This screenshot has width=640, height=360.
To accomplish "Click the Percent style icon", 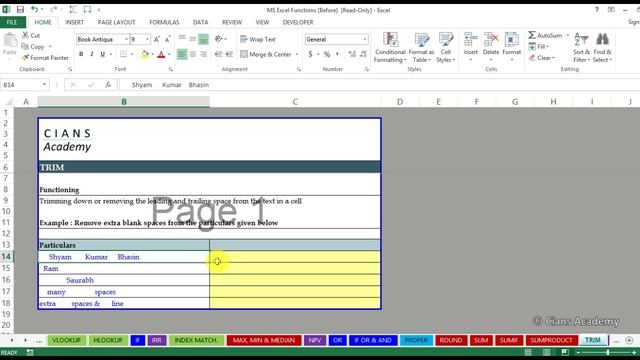I will pos(327,54).
